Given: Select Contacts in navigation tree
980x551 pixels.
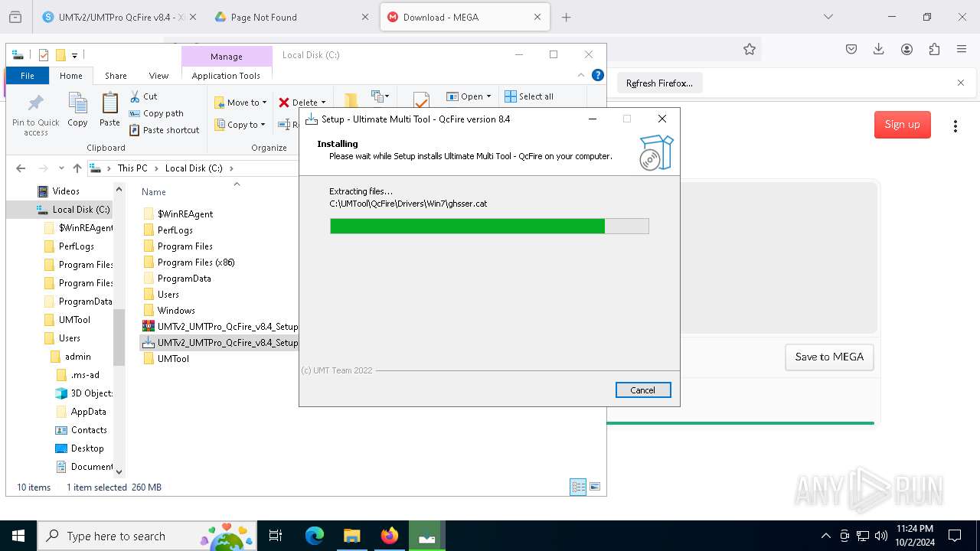Looking at the screenshot, I should [x=89, y=430].
